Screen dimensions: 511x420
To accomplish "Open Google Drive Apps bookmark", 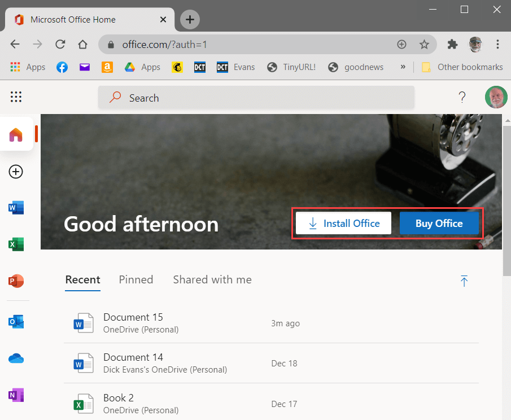I will [142, 67].
